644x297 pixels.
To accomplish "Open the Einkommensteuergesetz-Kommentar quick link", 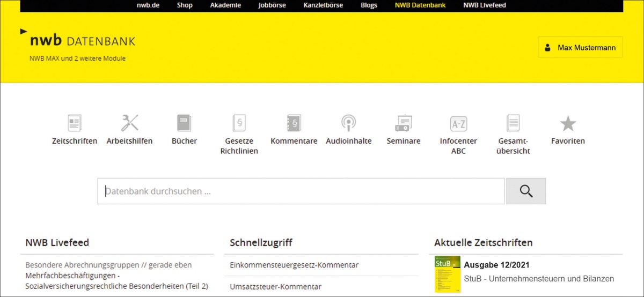I will [294, 265].
